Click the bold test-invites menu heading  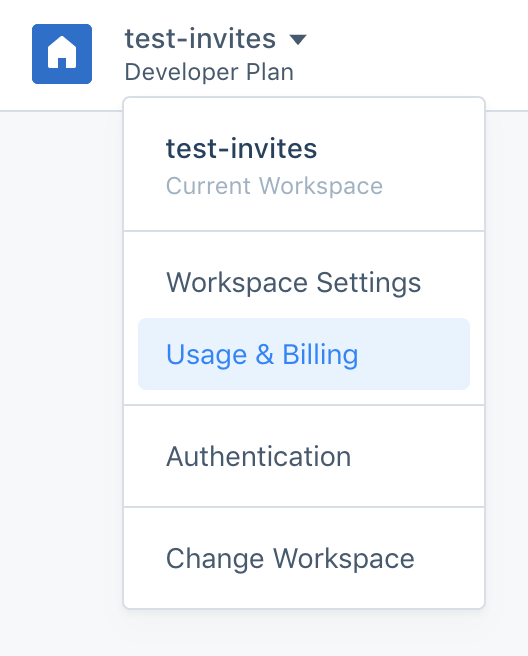click(x=241, y=149)
